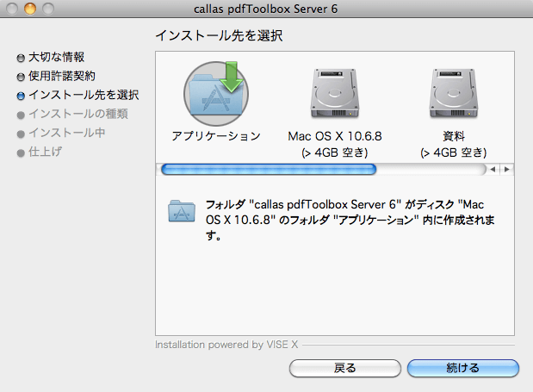The image size is (533, 392).
Task: Click the 戻る button to go back
Action: (x=345, y=368)
